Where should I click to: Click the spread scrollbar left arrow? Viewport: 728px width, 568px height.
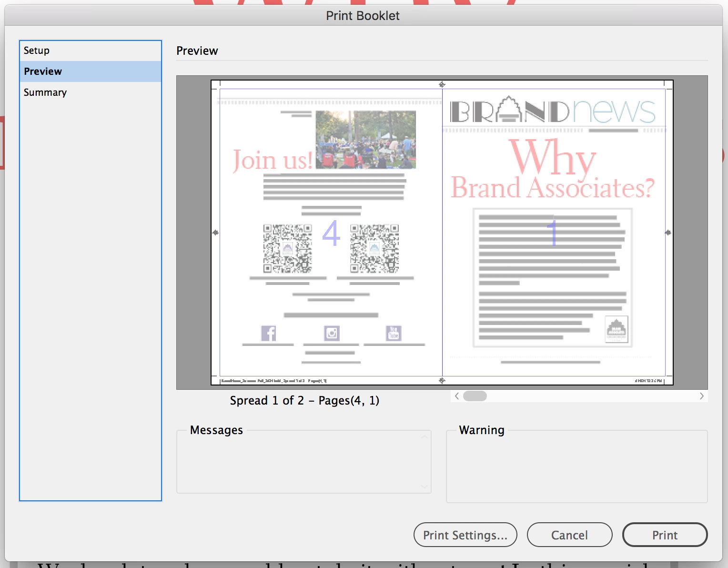click(x=456, y=396)
